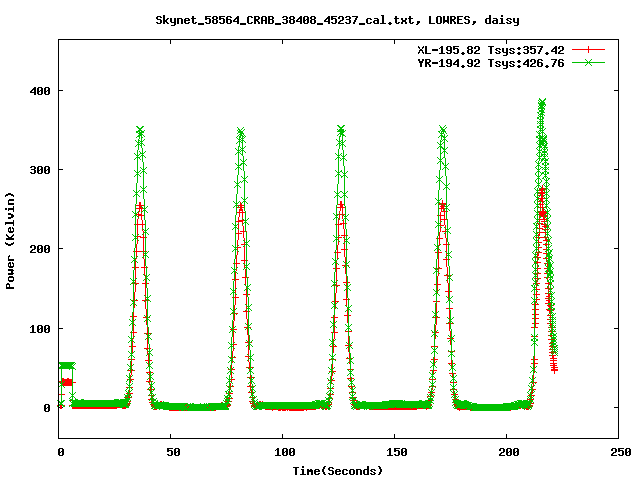
Task: Click the 200 tick label on the y-axis
Action: coord(38,249)
